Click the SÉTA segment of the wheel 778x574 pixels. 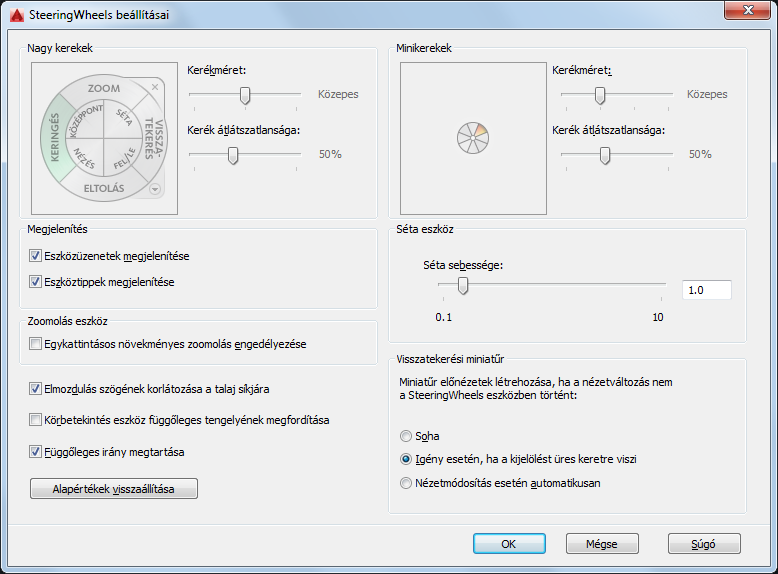(123, 118)
